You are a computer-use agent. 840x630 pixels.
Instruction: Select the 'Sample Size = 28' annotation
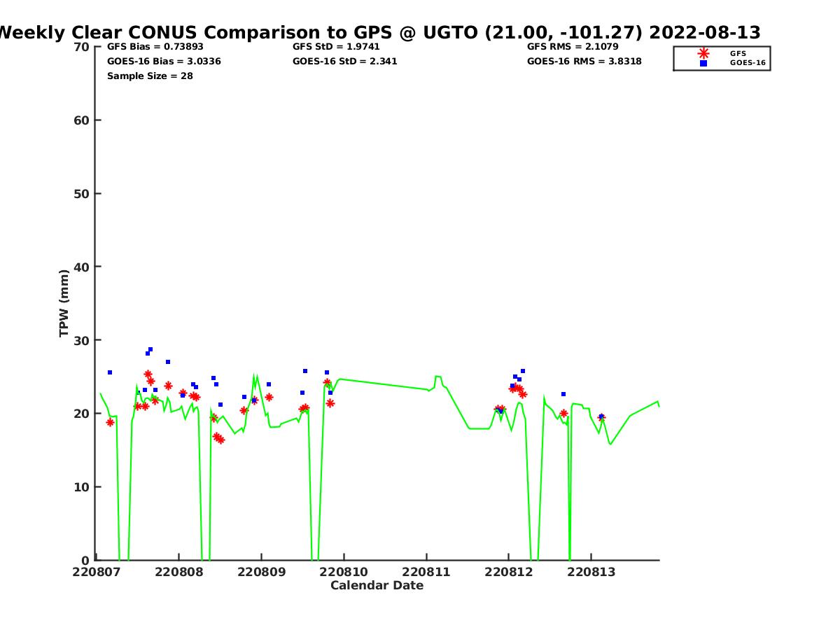tap(150, 76)
